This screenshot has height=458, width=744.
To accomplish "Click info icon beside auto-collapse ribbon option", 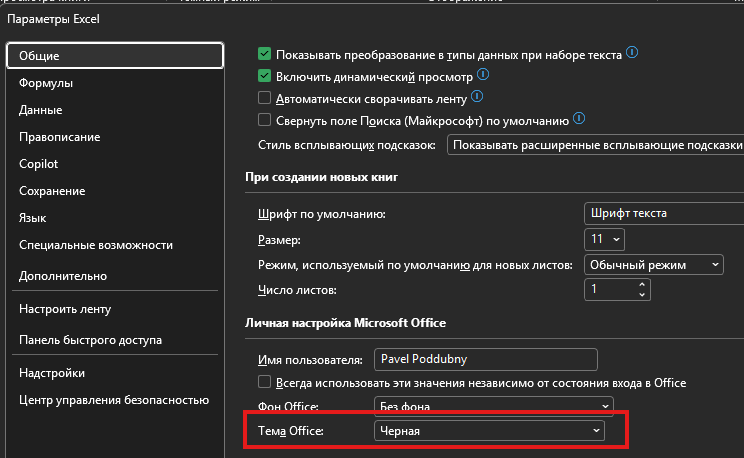I will click(477, 96).
